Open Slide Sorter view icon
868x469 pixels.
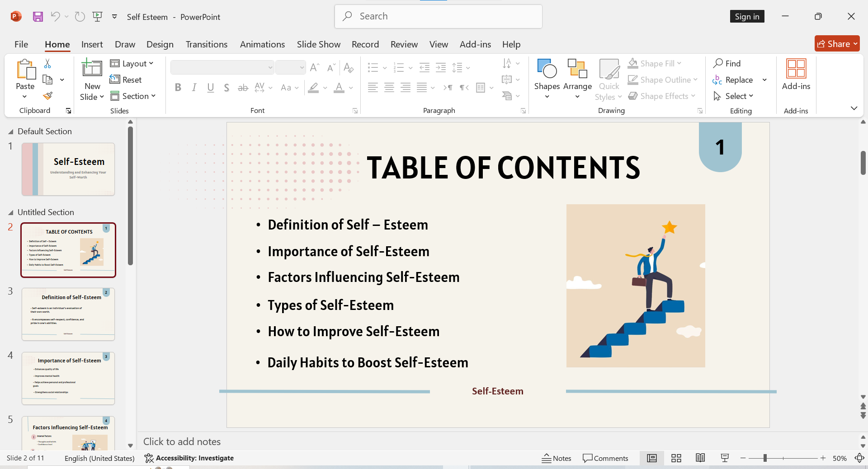[676, 458]
